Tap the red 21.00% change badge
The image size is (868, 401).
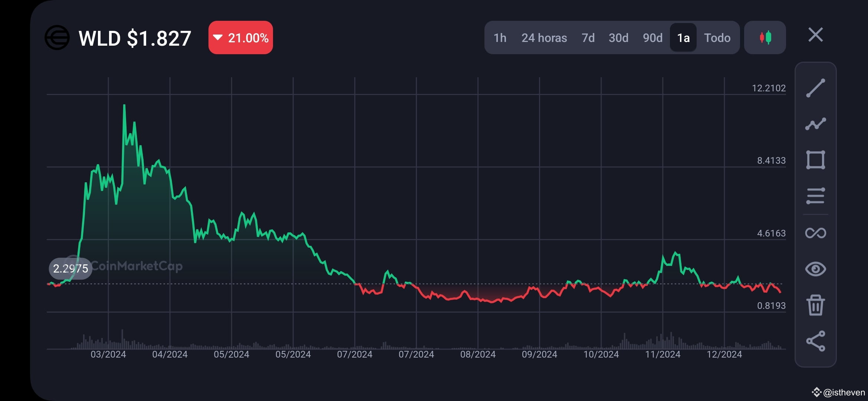coord(241,38)
